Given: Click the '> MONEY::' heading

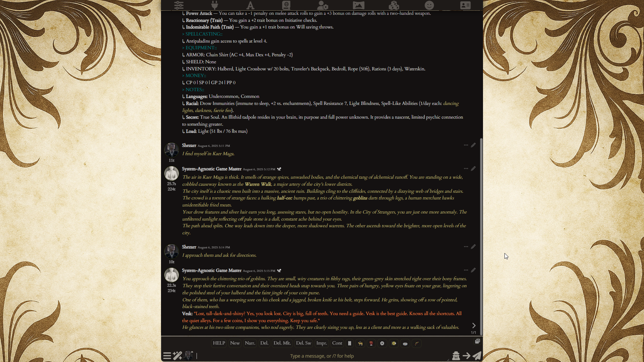Looking at the screenshot, I should 194,76.
